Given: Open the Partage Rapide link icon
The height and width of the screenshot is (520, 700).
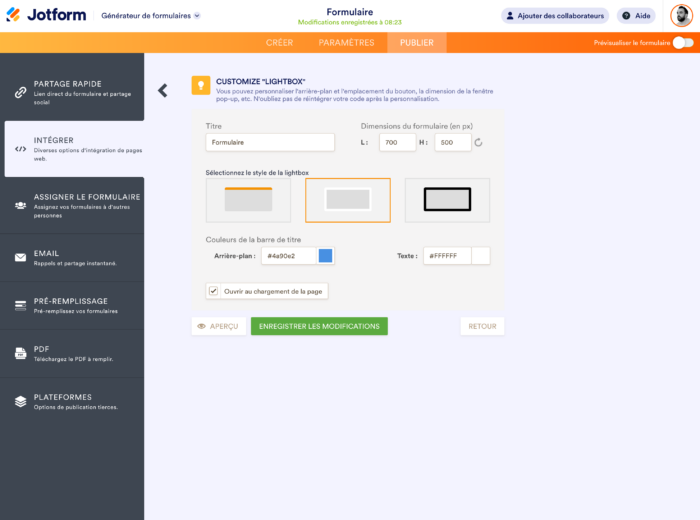Looking at the screenshot, I should coord(20,92).
